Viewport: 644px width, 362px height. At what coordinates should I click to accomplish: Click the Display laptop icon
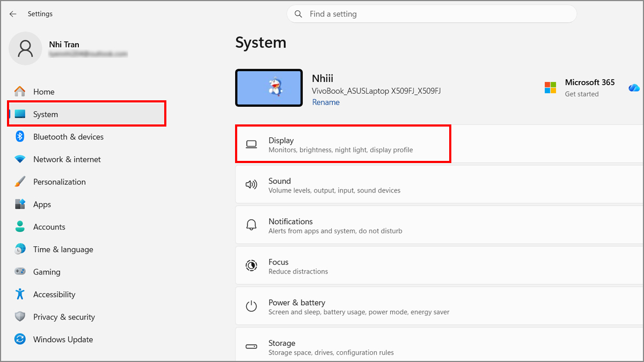coord(251,144)
